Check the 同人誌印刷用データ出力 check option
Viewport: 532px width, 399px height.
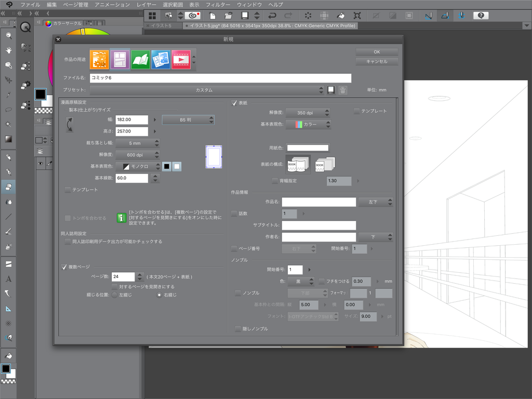point(68,242)
